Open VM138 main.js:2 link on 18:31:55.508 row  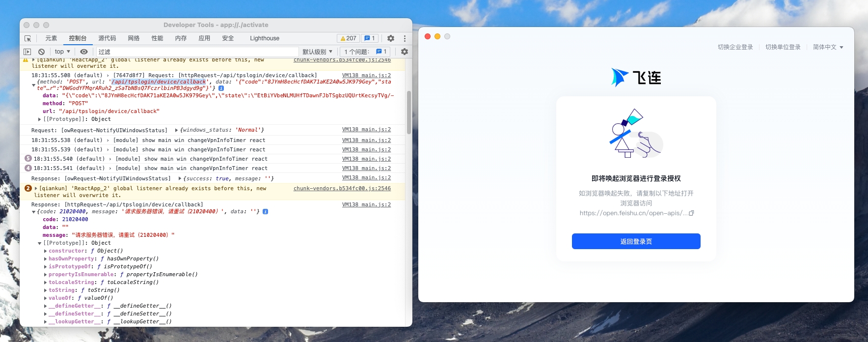[x=366, y=75]
